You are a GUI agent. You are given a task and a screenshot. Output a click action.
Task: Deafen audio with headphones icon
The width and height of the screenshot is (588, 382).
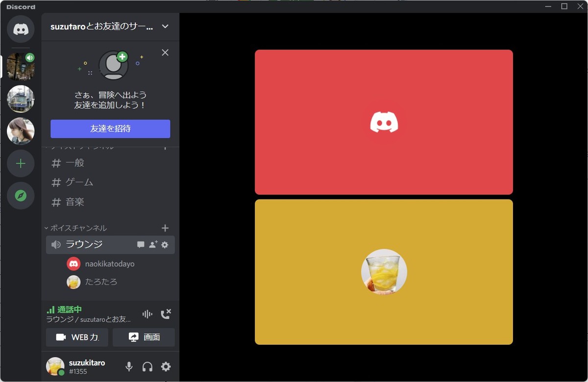[x=147, y=366]
